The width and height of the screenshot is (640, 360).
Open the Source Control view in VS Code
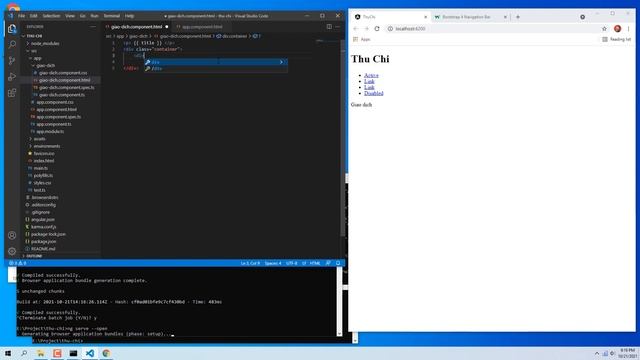[x=12, y=60]
